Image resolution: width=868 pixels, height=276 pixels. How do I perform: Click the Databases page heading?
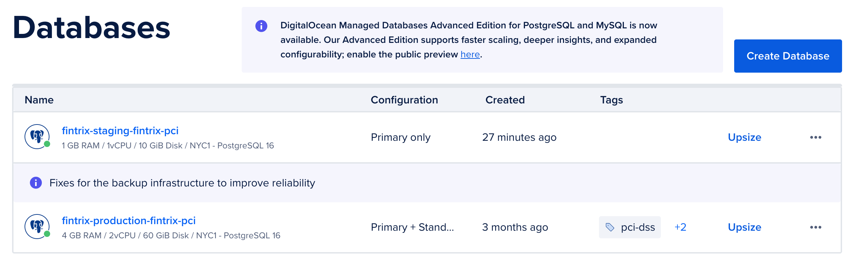coord(92,28)
